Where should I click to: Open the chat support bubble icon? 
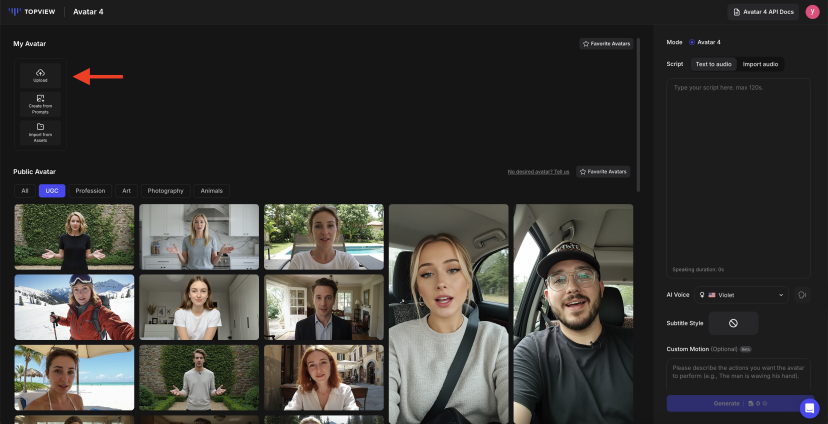tap(809, 408)
